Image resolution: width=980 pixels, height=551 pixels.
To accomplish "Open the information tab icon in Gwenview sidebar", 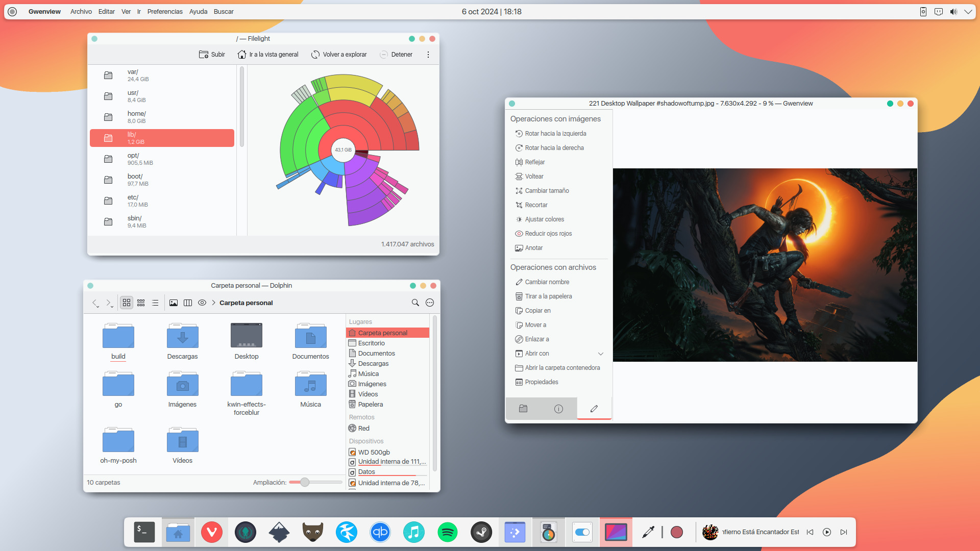I will pyautogui.click(x=558, y=409).
